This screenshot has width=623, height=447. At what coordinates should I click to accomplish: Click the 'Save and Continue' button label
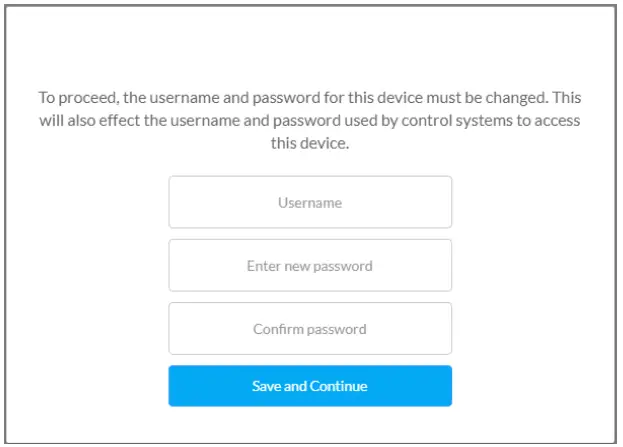point(310,386)
